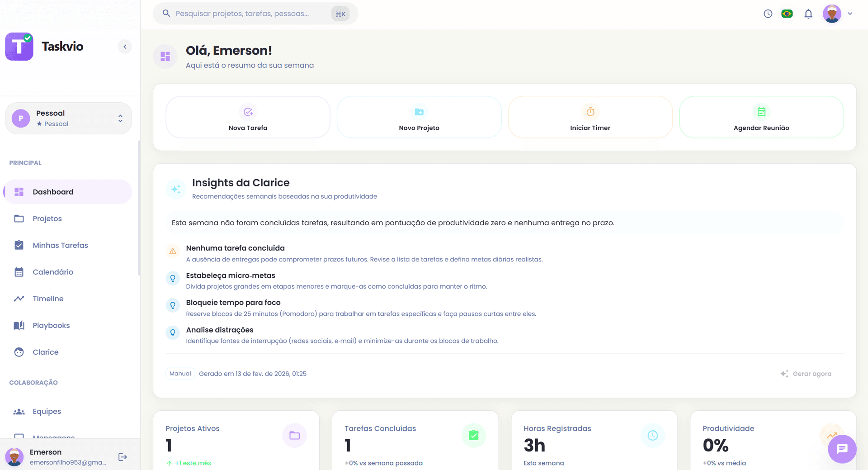Collapse the sidebar with the chevron
This screenshot has width=868, height=470.
pyautogui.click(x=125, y=46)
